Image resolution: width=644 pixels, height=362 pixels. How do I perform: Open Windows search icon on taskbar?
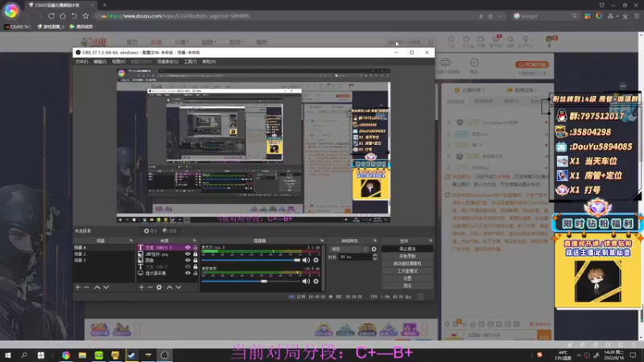click(x=24, y=355)
